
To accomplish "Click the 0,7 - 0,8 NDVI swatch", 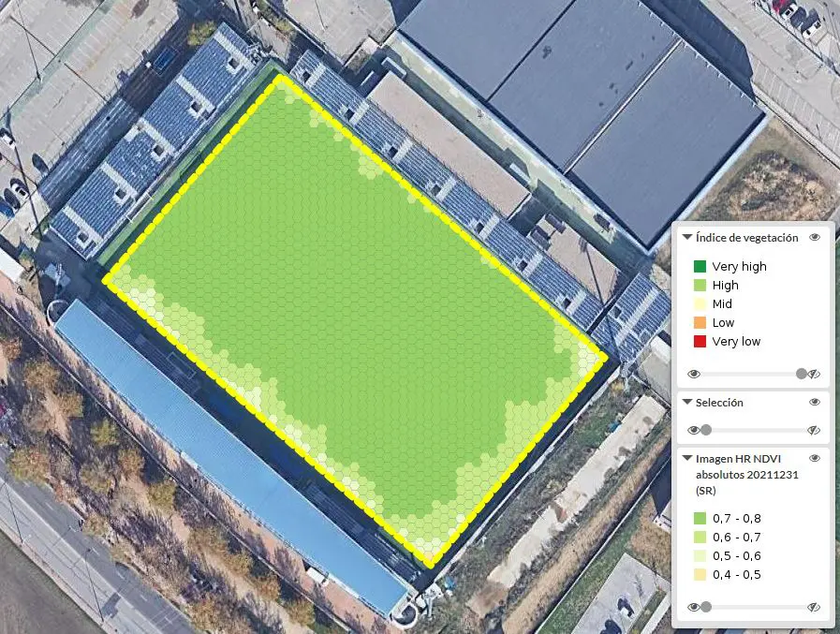I will click(x=700, y=518).
